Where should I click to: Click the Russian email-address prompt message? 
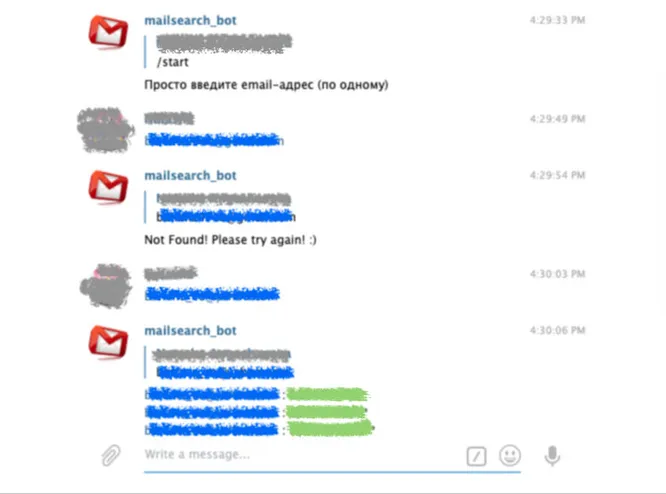266,85
